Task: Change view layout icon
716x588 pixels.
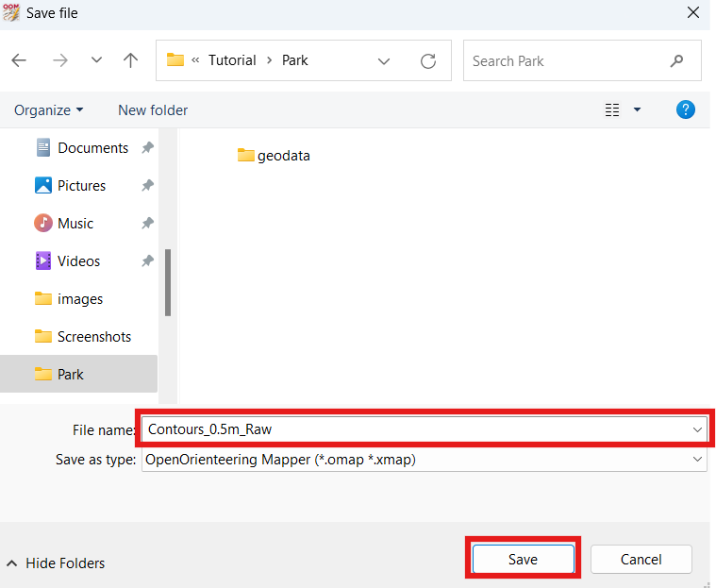Action: click(612, 109)
